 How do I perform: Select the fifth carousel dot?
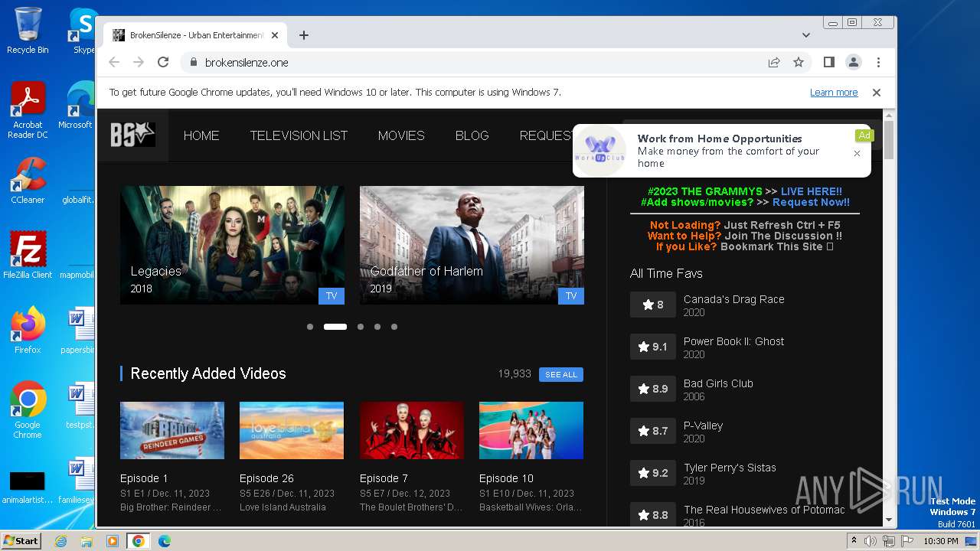394,327
